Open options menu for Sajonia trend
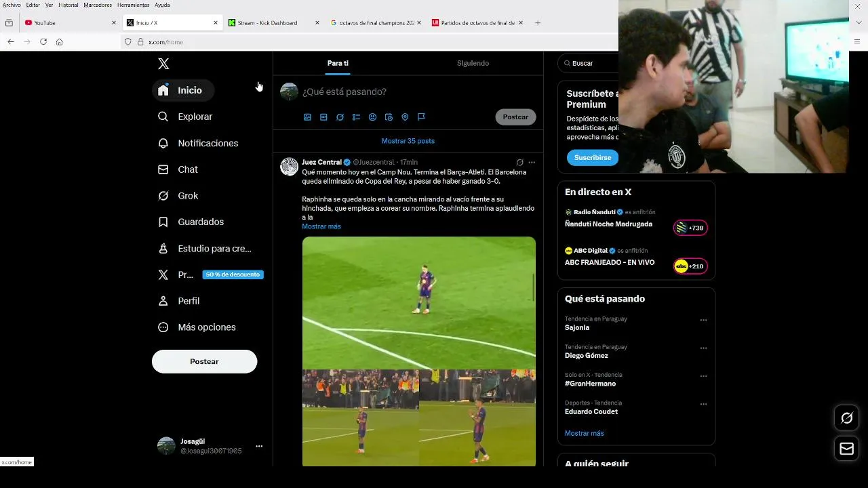This screenshot has height=488, width=868. click(x=703, y=320)
